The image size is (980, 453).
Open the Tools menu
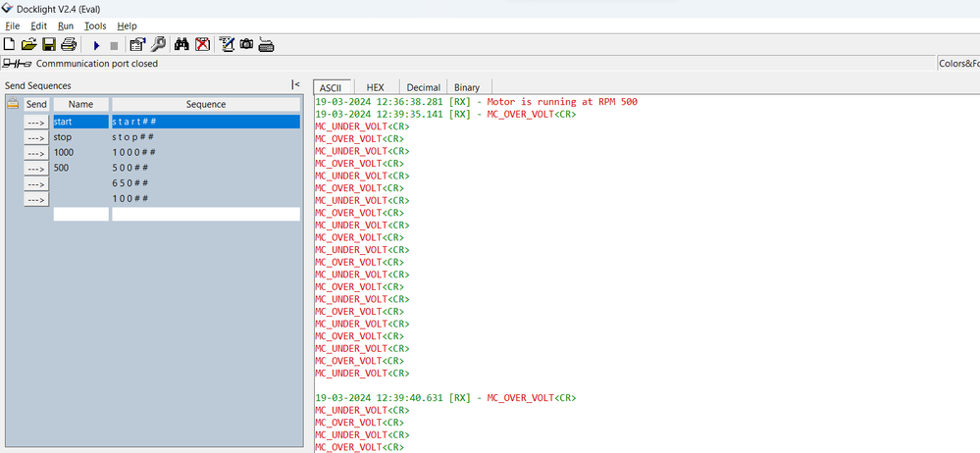(x=95, y=26)
